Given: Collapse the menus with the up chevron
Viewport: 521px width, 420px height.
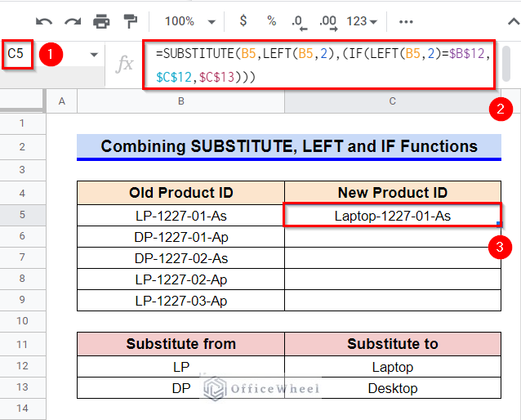Looking at the screenshot, I should coord(514,22).
